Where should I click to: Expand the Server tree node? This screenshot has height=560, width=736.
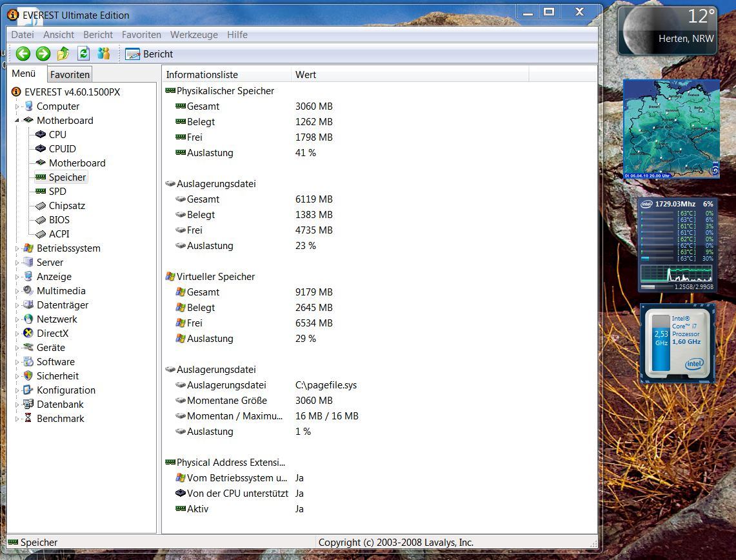(17, 263)
